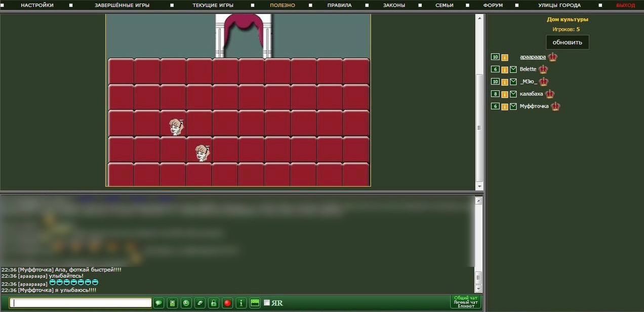
Task: Send private message to _МЗю_ via envelope
Action: pos(513,82)
